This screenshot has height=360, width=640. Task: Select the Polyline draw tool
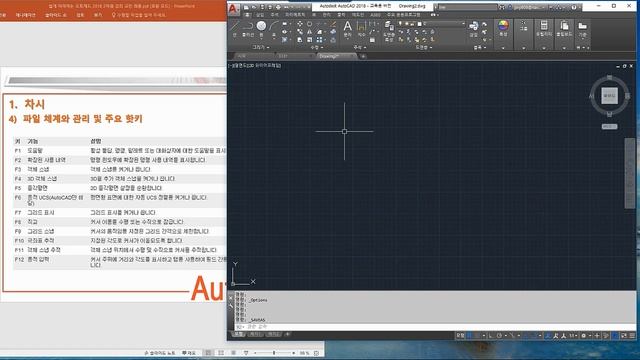(x=248, y=27)
